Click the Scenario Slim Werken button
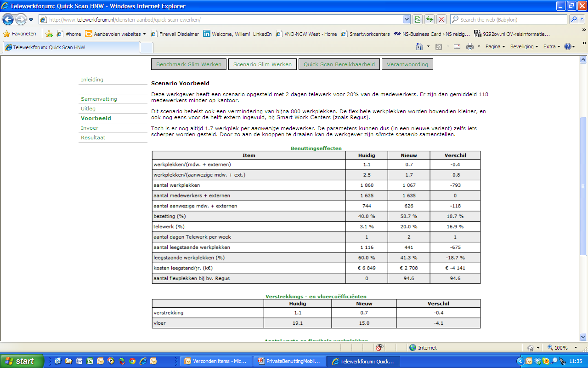This screenshot has width=588, height=368. 262,64
